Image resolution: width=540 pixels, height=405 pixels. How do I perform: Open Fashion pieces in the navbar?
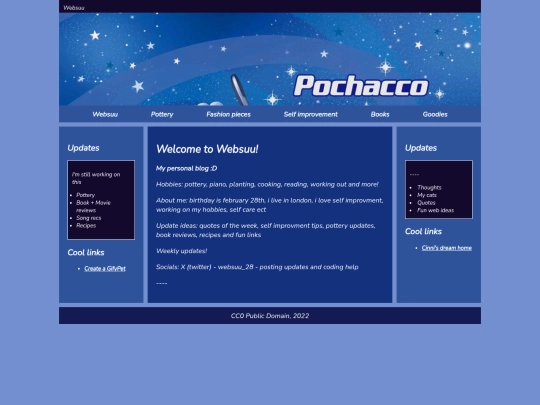228,114
